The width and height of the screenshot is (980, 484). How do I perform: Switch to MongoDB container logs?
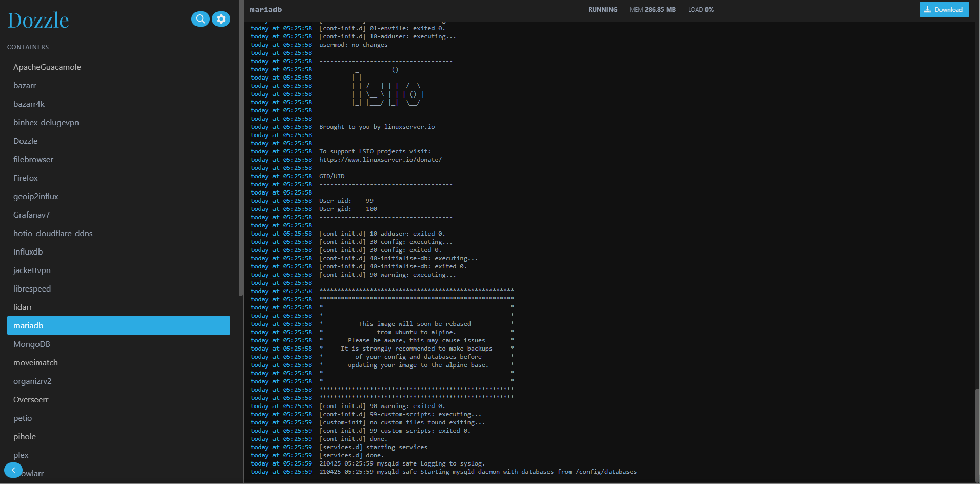(32, 344)
